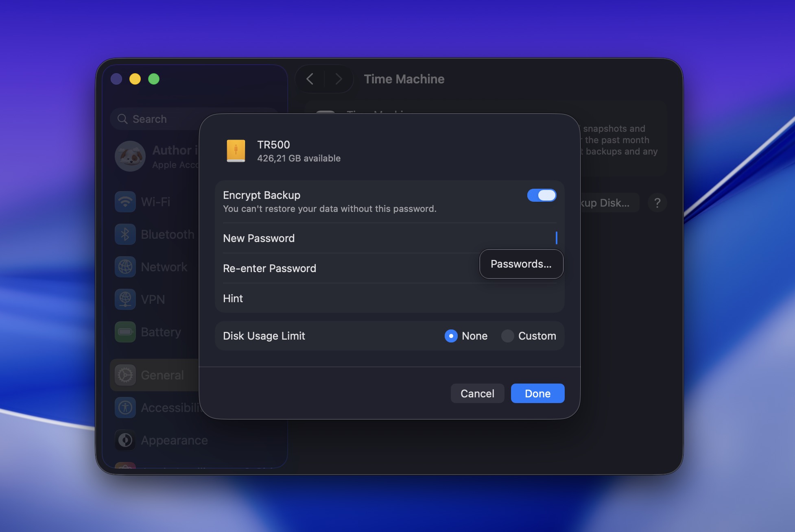Image resolution: width=795 pixels, height=532 pixels.
Task: Click the Accessibility sidebar icon
Action: [125, 408]
